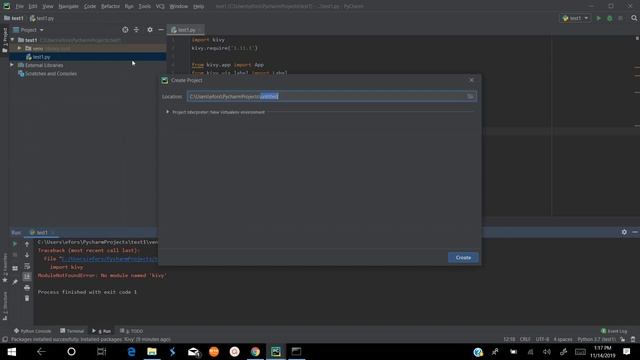This screenshot has height=360, width=640.
Task: Toggle scroll to end icon in Run panel
Action: pos(27,277)
